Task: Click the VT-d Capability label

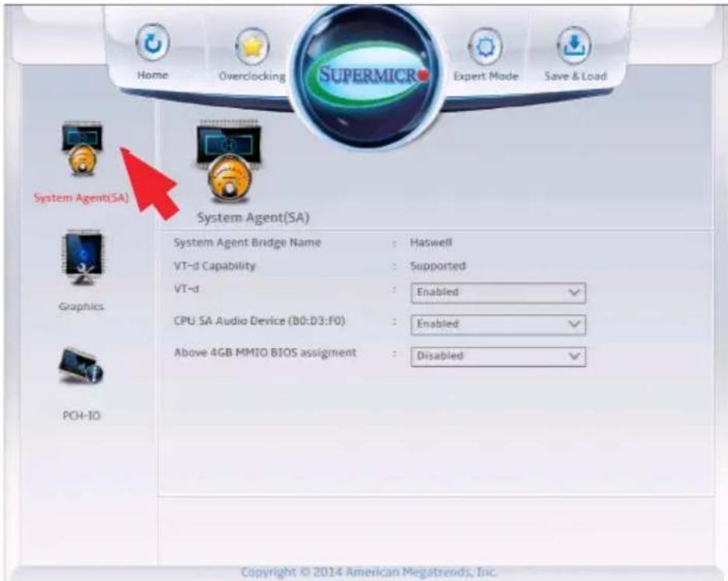Action: point(214,266)
